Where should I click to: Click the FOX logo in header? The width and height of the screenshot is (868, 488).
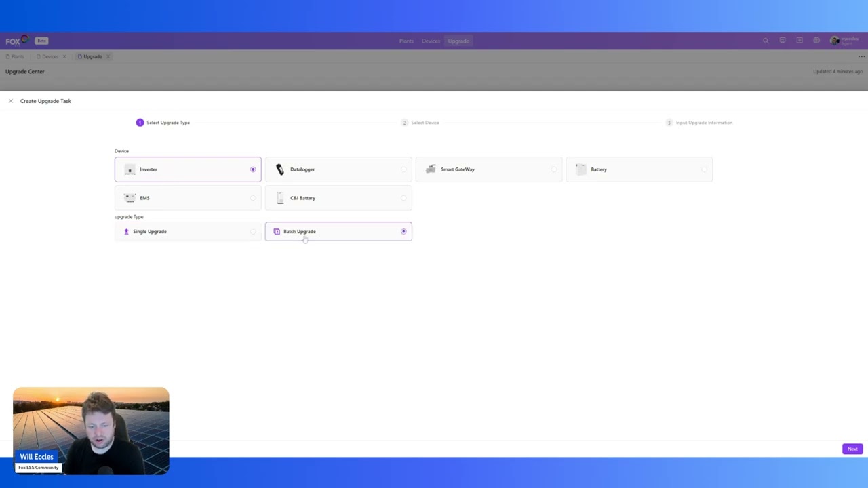pos(16,41)
